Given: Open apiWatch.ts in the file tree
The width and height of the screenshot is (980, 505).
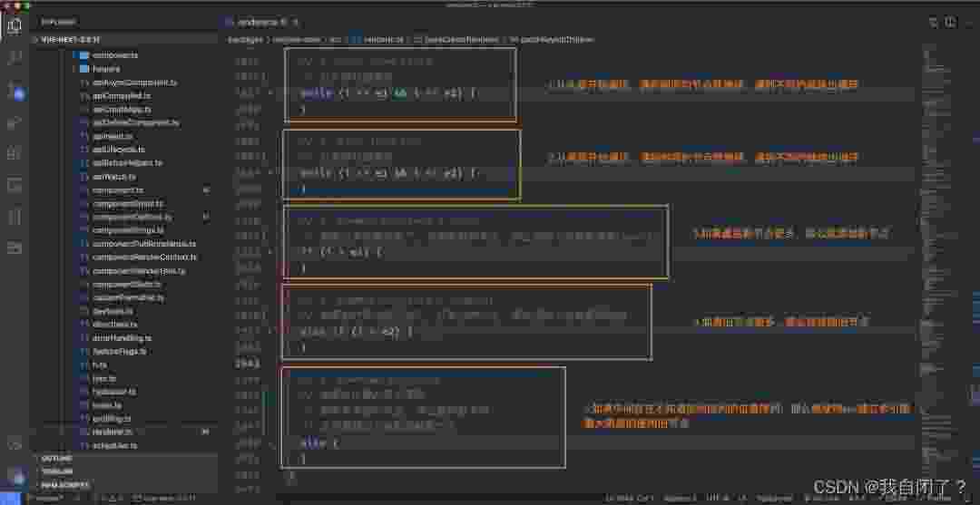Looking at the screenshot, I should (x=113, y=177).
